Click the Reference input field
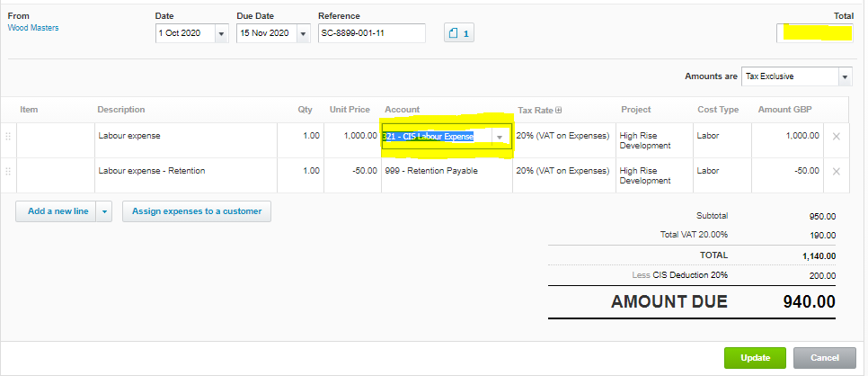 click(x=371, y=33)
